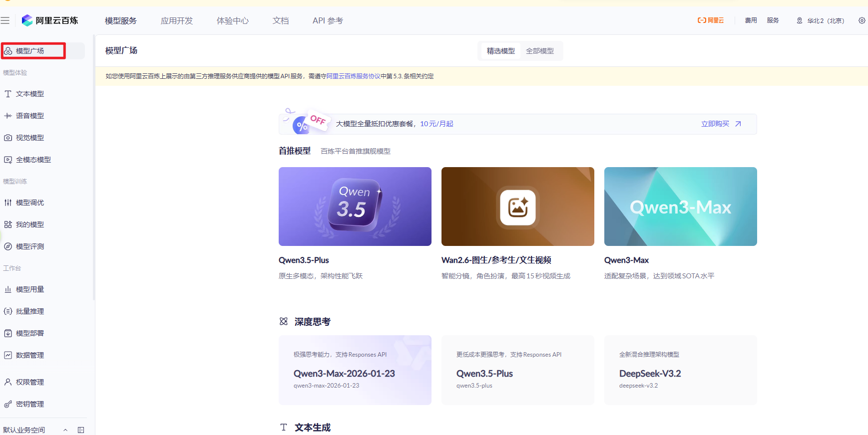This screenshot has width=868, height=435.
Task: Switch to the 精选模型 tab
Action: pyautogui.click(x=501, y=51)
